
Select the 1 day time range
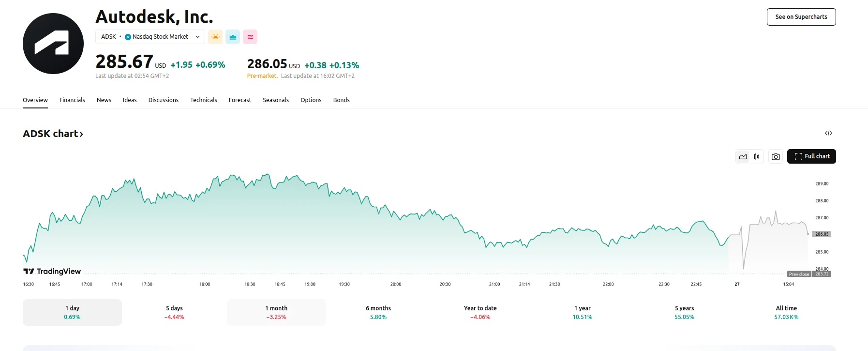click(72, 312)
